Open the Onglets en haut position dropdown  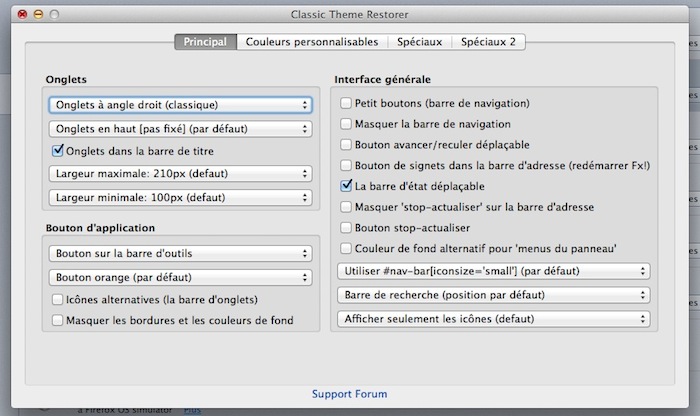tap(180, 128)
